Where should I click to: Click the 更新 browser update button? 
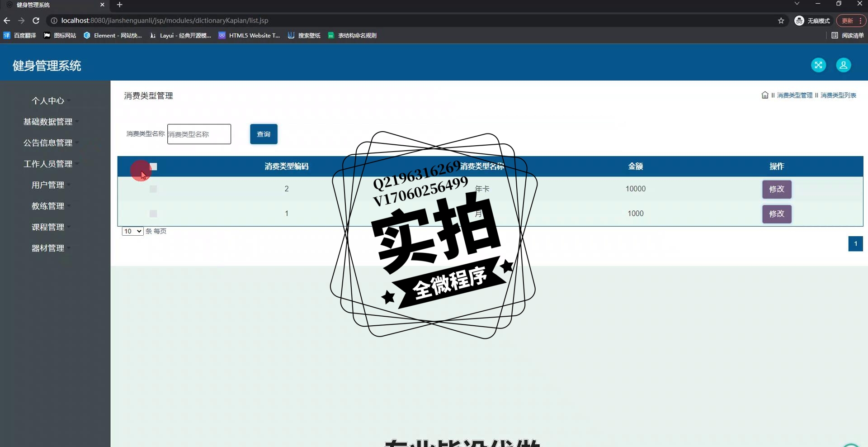point(851,21)
